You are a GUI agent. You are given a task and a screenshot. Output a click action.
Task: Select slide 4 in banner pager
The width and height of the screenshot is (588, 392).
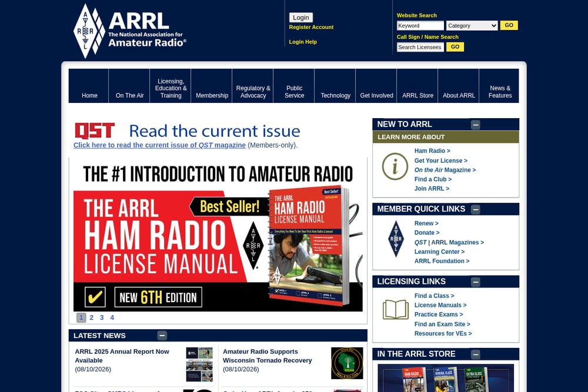(x=112, y=317)
